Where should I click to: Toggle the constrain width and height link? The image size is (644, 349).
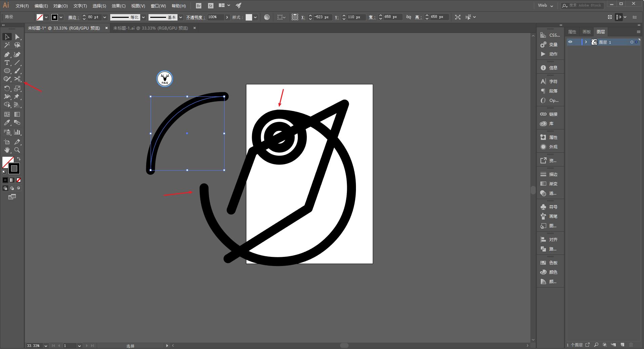coord(409,17)
